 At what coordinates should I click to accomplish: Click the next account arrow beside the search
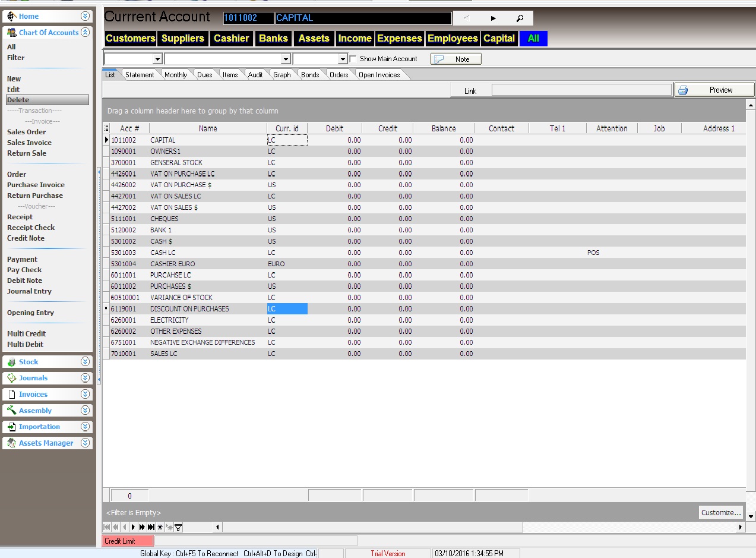click(493, 18)
